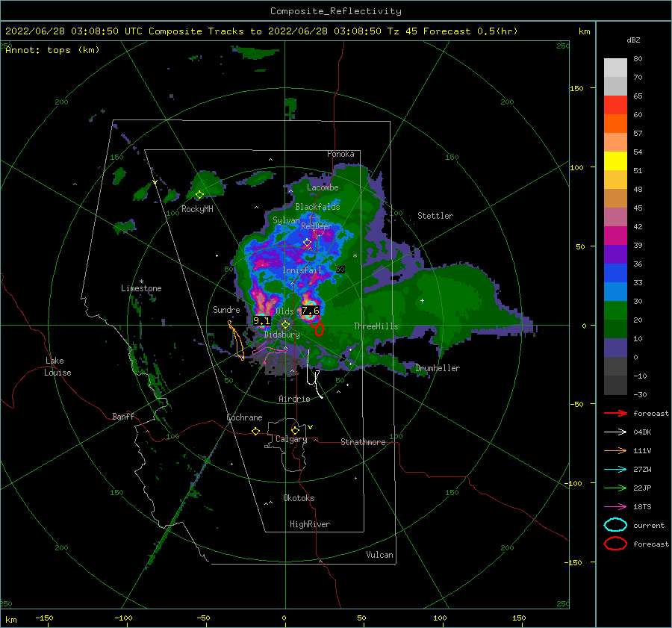Click the 65 dBZ red color swatch
Image resolution: width=672 pixels, height=628 pixels.
point(615,105)
